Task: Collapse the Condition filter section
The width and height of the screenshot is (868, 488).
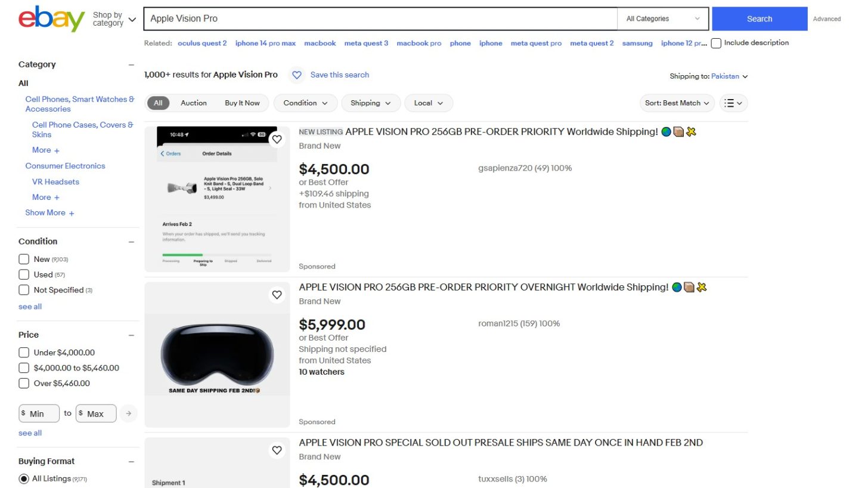Action: [131, 242]
